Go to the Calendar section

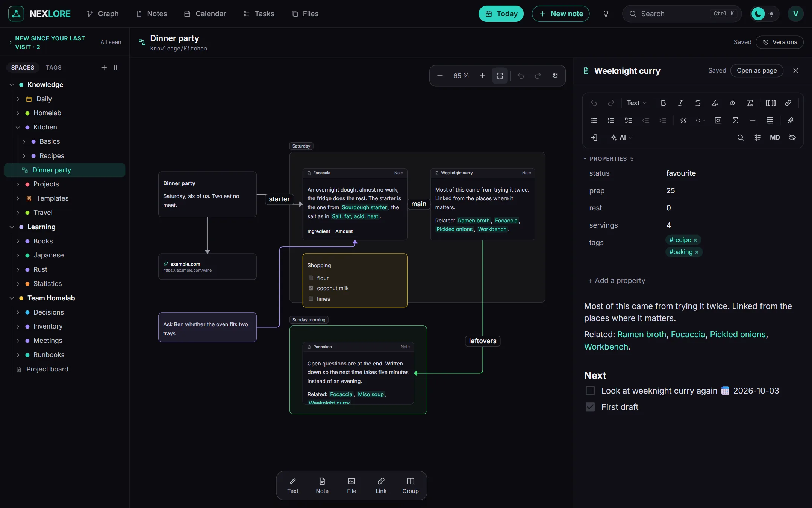click(x=205, y=14)
